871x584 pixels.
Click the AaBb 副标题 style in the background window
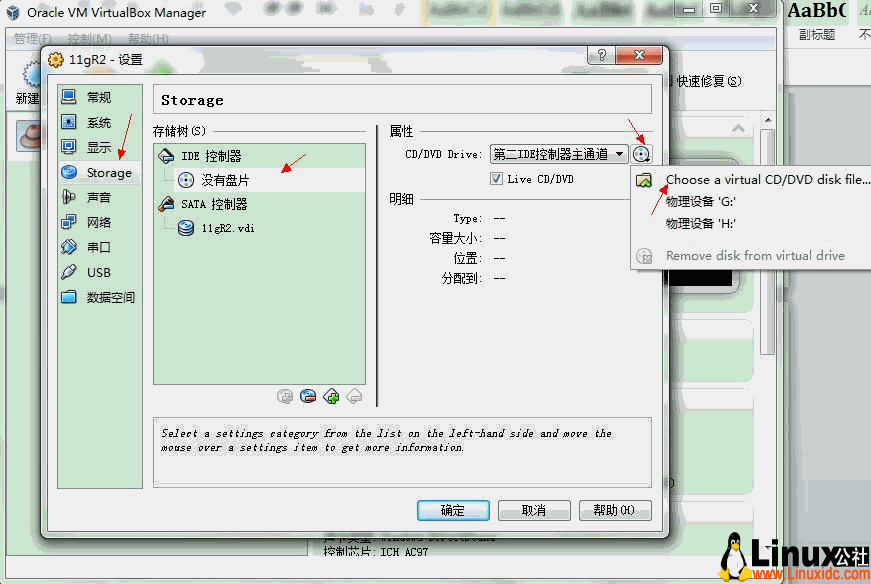[x=817, y=22]
